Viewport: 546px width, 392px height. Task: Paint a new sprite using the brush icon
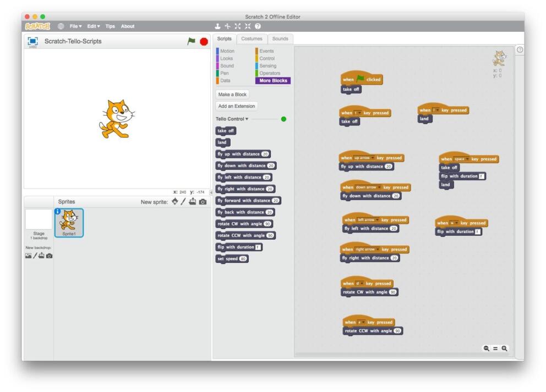(183, 201)
